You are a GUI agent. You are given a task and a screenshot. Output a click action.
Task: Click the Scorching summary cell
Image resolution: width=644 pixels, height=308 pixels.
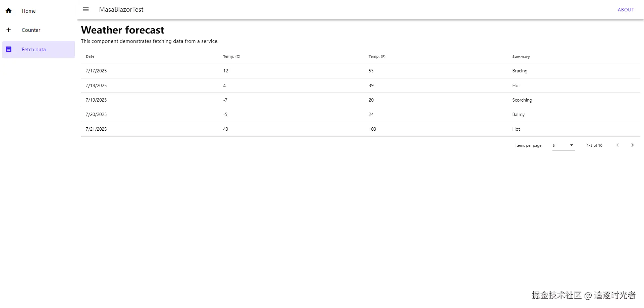pyautogui.click(x=522, y=100)
